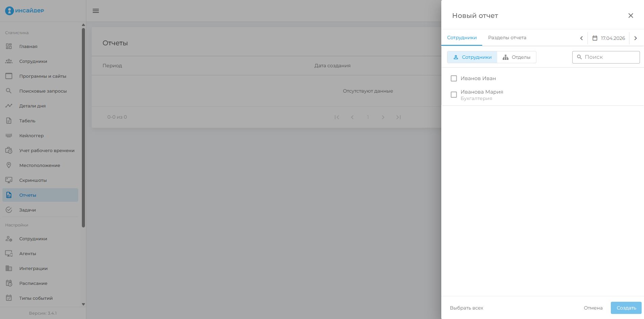The width and height of the screenshot is (644, 319).
Task: Open the calendar icon date picker
Action: 595,38
